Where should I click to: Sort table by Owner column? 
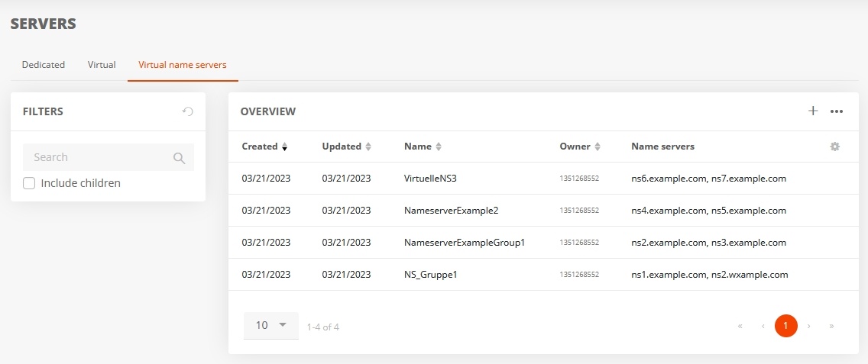(580, 147)
